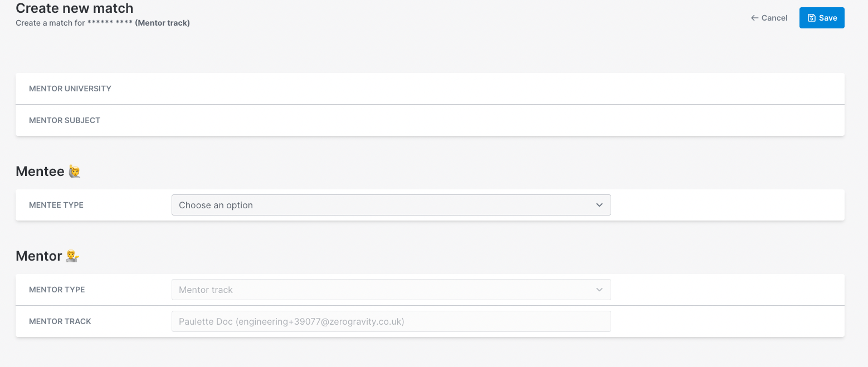Click the MENTEE TYPE field label
868x367 pixels.
click(56, 205)
